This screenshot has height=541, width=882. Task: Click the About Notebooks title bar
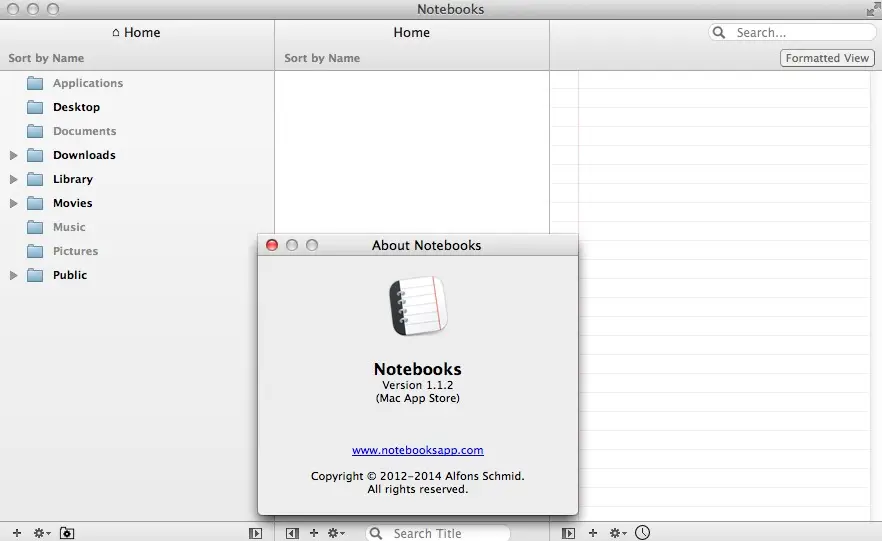click(x=418, y=245)
